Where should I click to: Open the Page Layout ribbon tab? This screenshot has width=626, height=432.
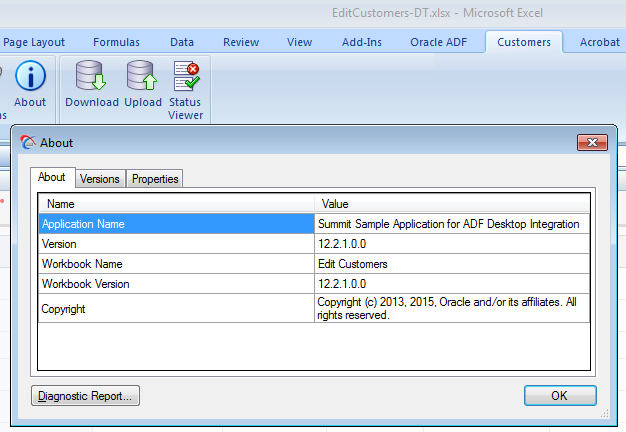coord(34,42)
